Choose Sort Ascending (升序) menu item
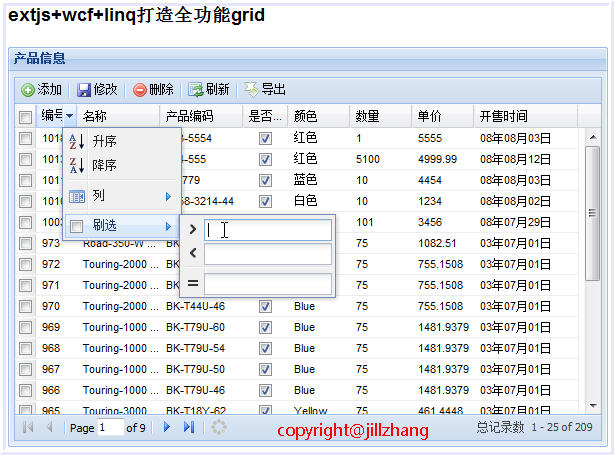614x455 pixels. [105, 141]
